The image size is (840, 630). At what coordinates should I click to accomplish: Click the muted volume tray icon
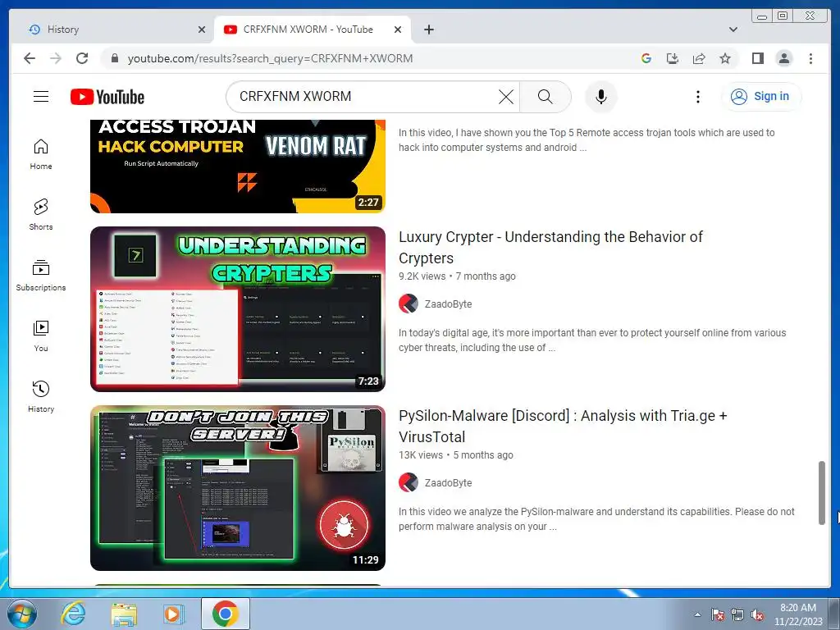tap(757, 614)
